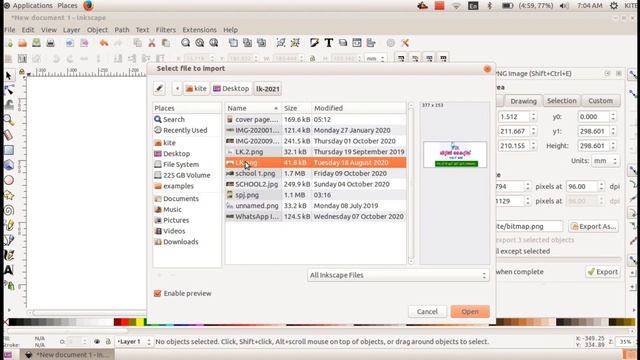Screen dimensions: 640x360
Task: Click the file list vertical scrollbar
Action: [411, 183]
